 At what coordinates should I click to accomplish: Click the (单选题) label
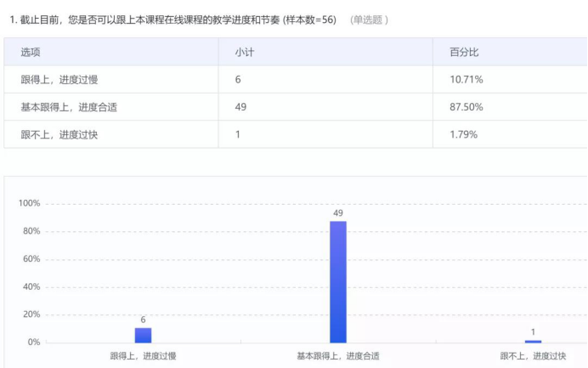click(x=369, y=20)
